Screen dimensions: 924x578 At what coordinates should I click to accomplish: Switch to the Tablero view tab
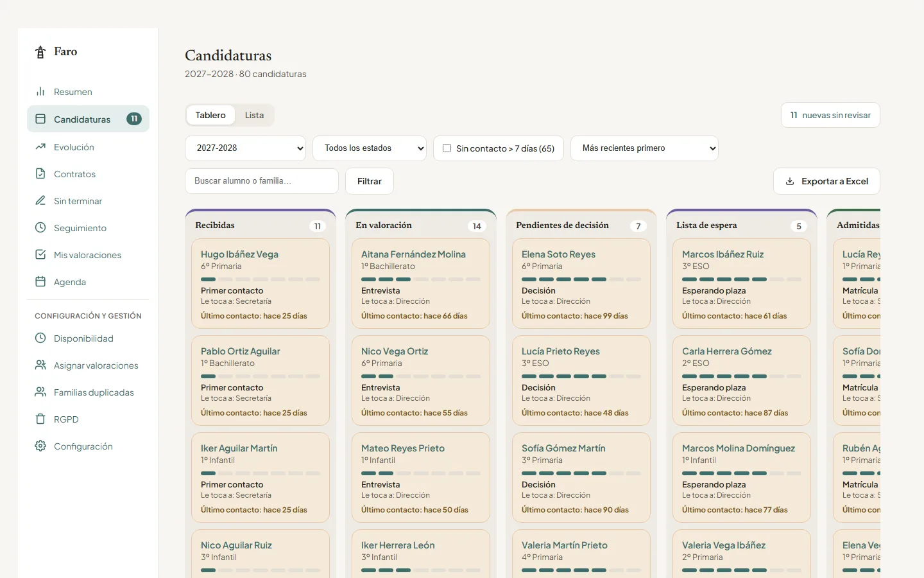point(210,116)
